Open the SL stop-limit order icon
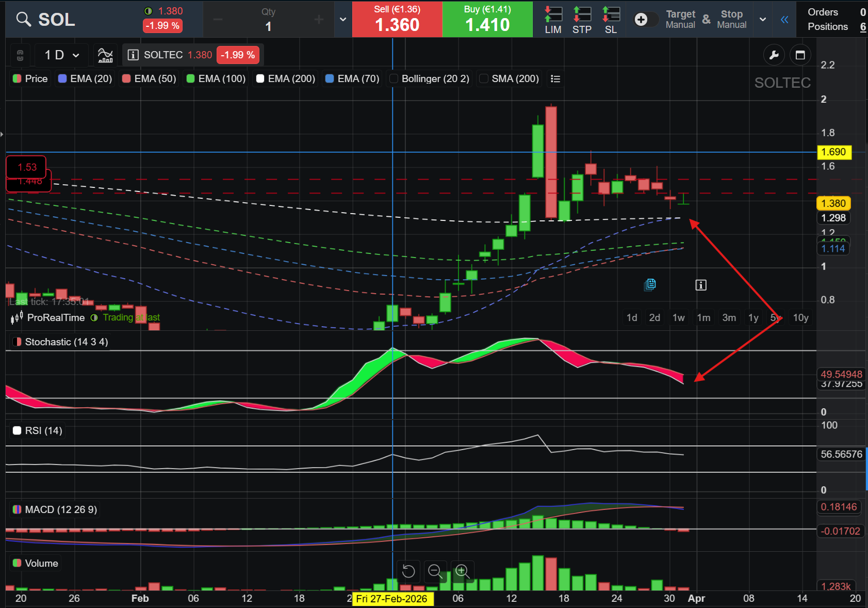The height and width of the screenshot is (608, 868). pyautogui.click(x=611, y=20)
